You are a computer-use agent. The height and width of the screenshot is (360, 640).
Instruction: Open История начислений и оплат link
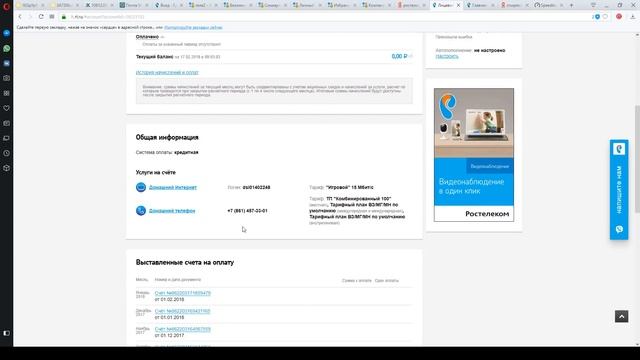[x=167, y=72]
